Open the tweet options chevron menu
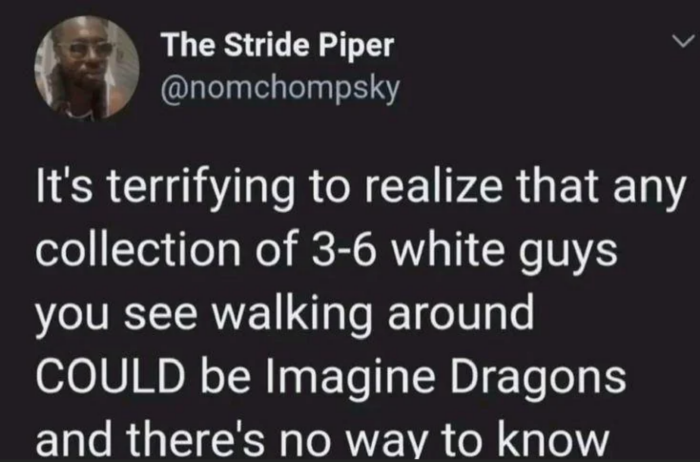 pyautogui.click(x=684, y=42)
